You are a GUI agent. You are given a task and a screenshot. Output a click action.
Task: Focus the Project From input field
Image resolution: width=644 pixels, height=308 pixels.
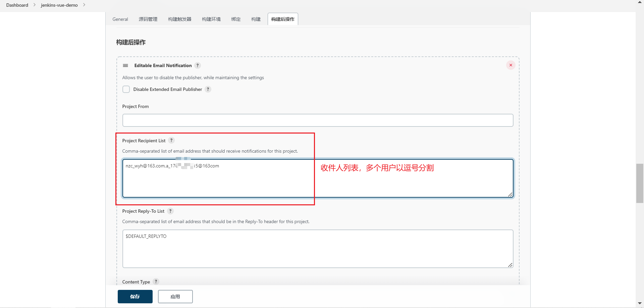pyautogui.click(x=318, y=120)
